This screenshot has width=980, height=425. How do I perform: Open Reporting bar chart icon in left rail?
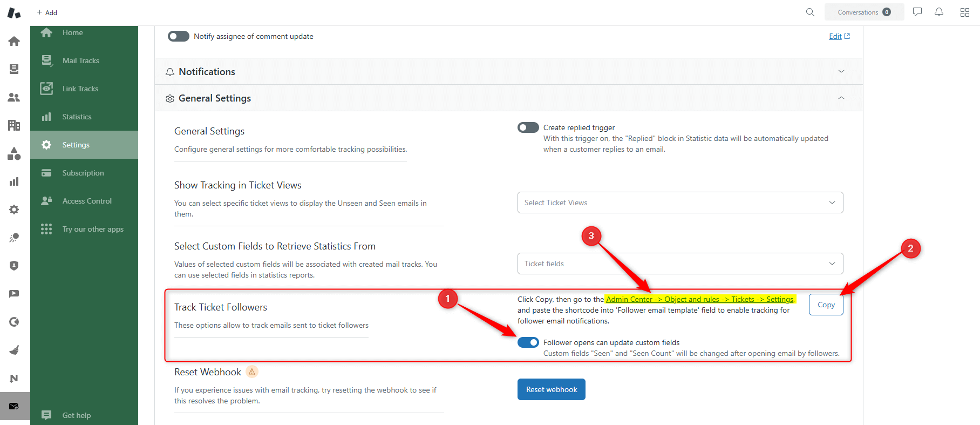tap(14, 181)
